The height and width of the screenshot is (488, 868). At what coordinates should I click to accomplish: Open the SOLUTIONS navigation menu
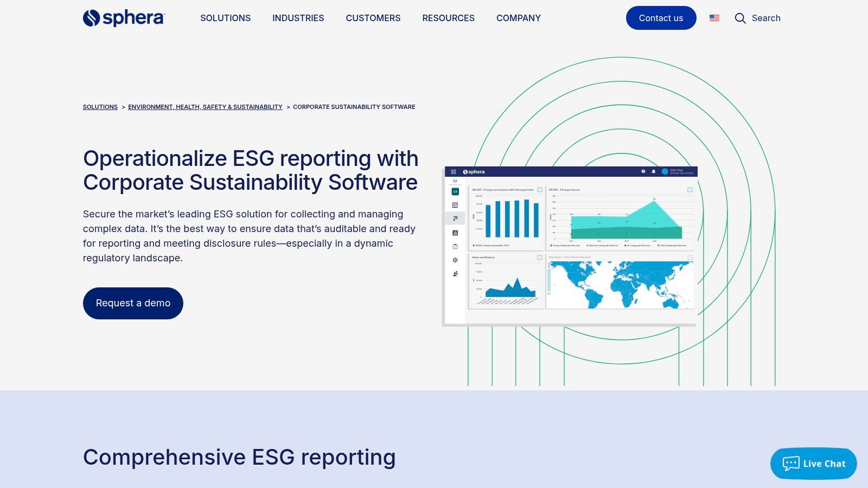point(225,18)
